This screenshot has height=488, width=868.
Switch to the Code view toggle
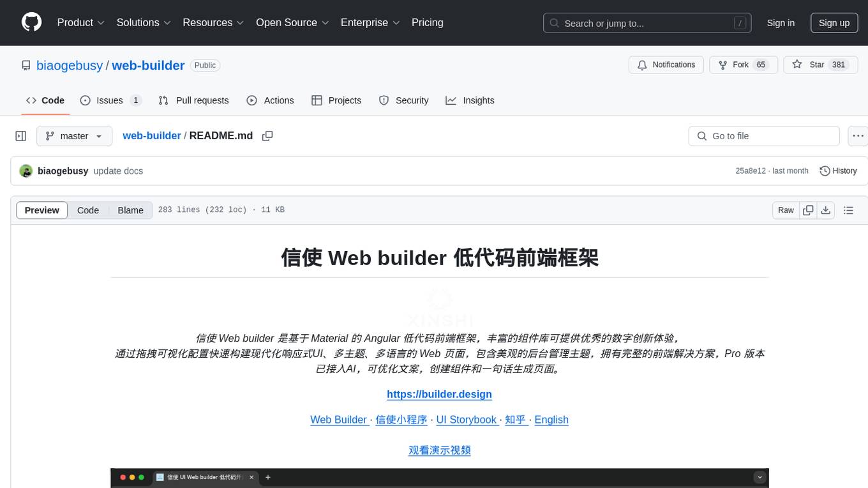(88, 210)
